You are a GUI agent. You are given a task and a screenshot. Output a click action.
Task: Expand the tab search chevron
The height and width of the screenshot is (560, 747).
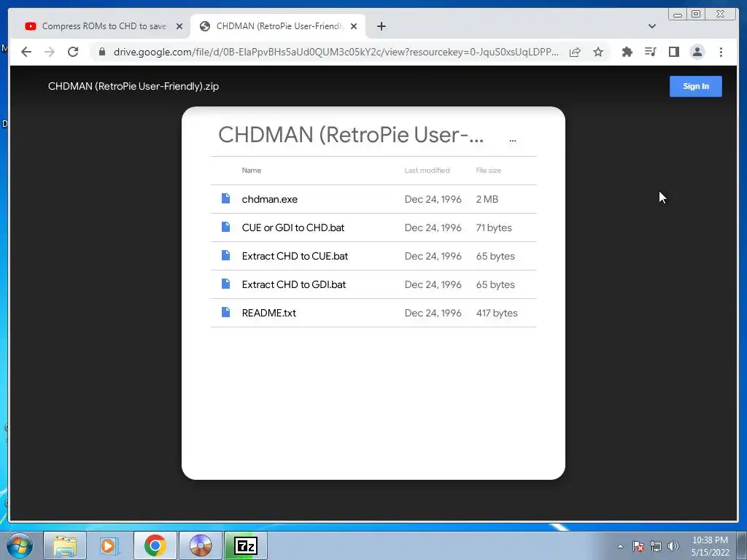(x=652, y=26)
